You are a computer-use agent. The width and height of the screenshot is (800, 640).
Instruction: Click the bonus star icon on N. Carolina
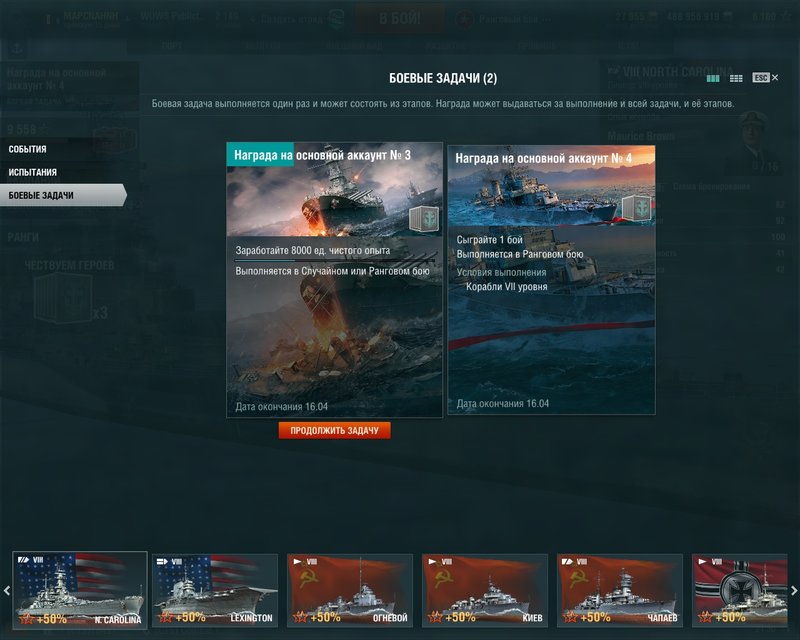coord(27,619)
